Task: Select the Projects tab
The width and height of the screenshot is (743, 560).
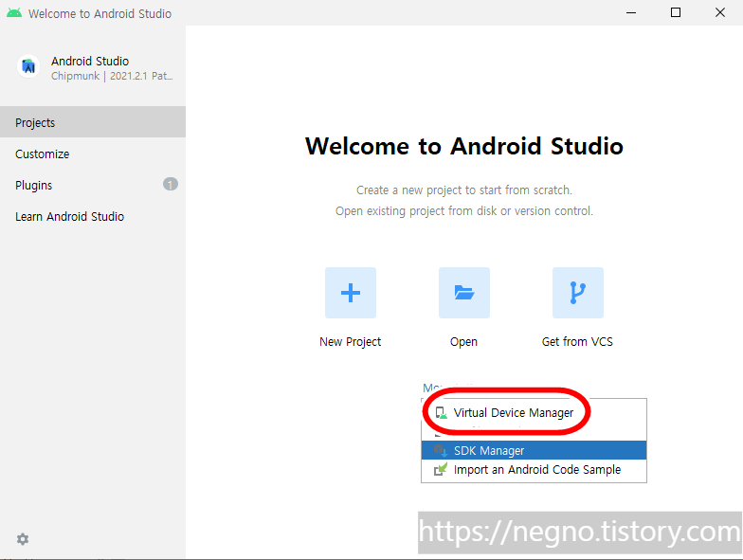Action: pyautogui.click(x=93, y=122)
